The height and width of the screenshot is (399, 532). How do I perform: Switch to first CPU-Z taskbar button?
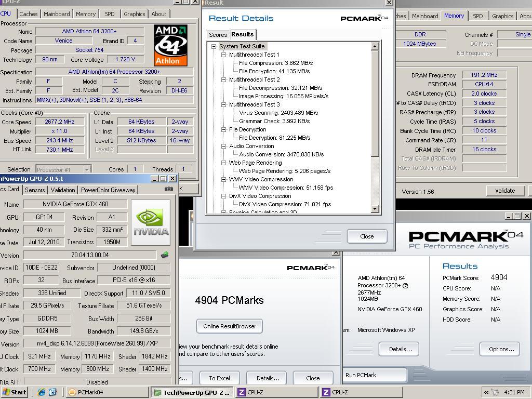(x=276, y=392)
